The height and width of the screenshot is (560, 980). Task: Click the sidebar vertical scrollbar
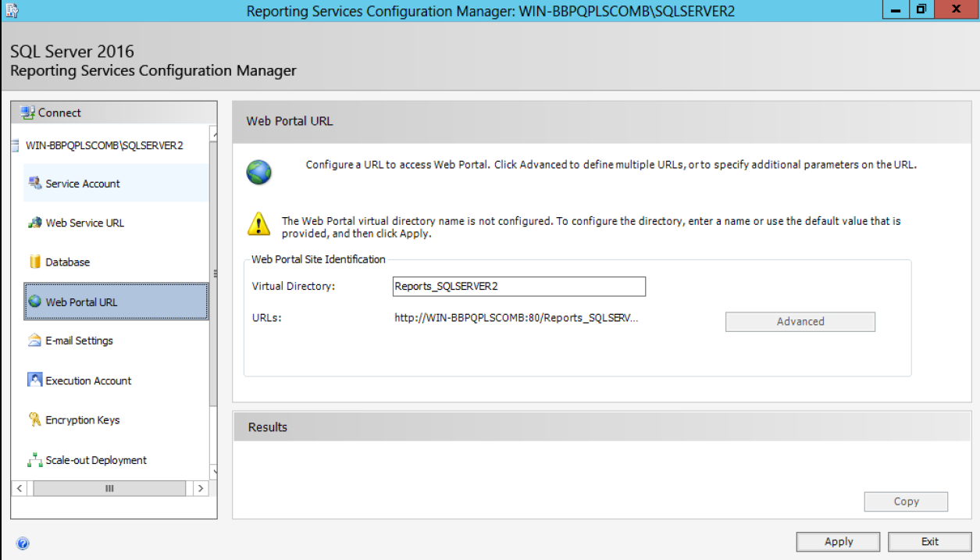[x=213, y=301]
